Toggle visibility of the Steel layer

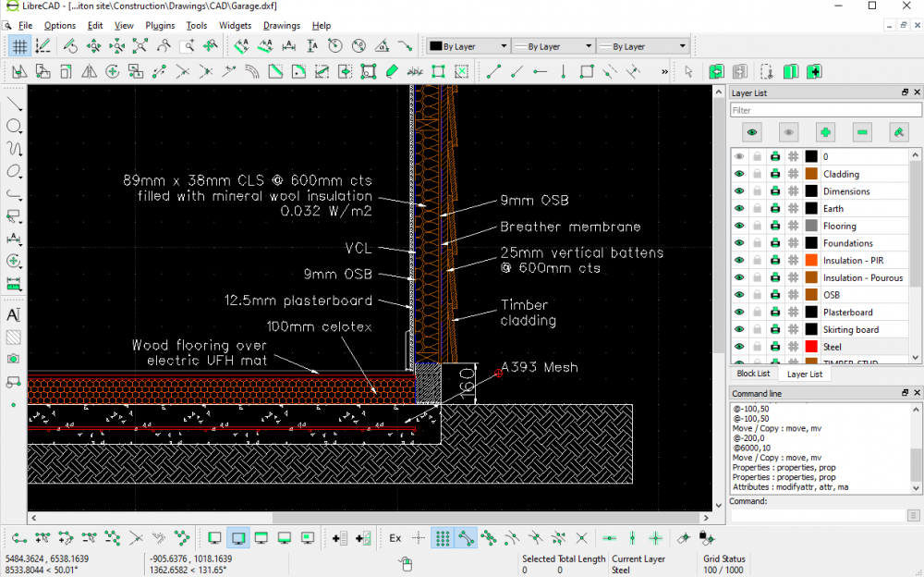739,347
